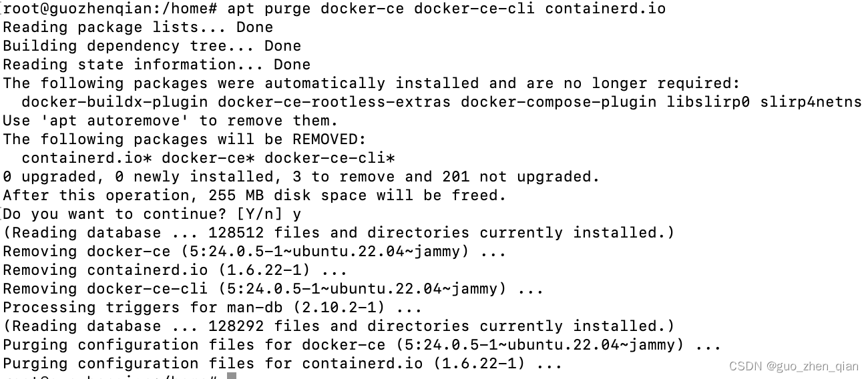Click the 'apt autoremove' quoted text
868x379 pixels.
point(115,121)
